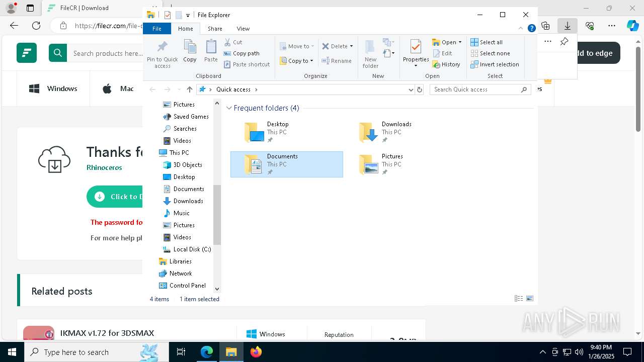Click History in Open group
This screenshot has width=644, height=362.
pos(446,64)
